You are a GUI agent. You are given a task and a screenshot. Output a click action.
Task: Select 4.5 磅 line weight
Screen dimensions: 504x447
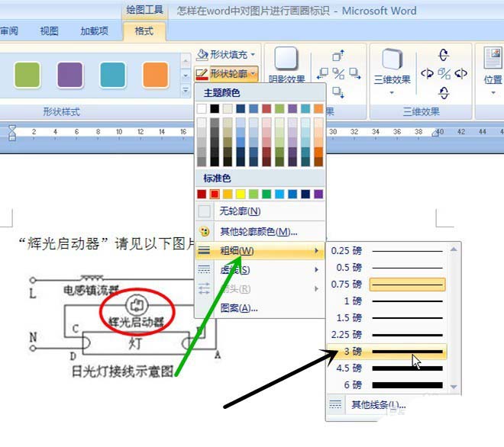(387, 368)
